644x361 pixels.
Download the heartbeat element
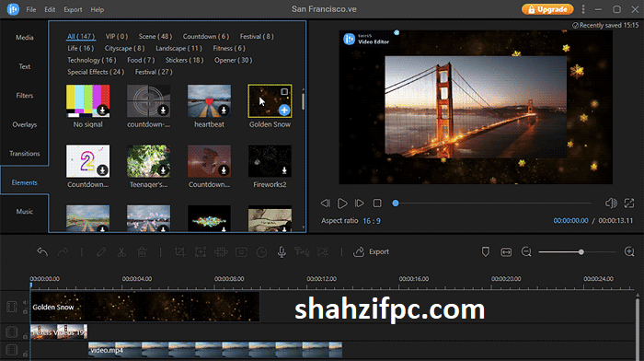click(224, 111)
